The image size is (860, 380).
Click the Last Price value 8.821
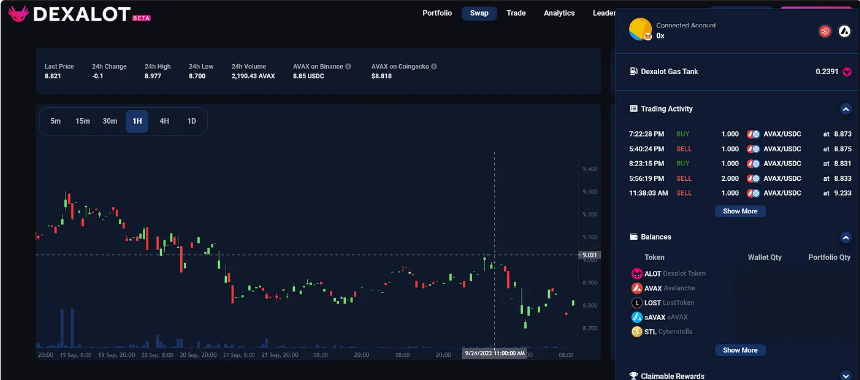[x=53, y=76]
